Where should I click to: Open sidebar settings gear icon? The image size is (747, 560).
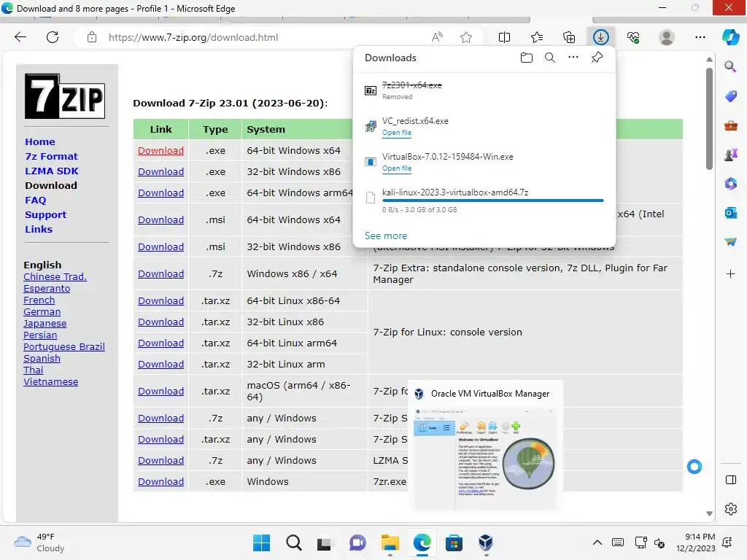point(731,509)
